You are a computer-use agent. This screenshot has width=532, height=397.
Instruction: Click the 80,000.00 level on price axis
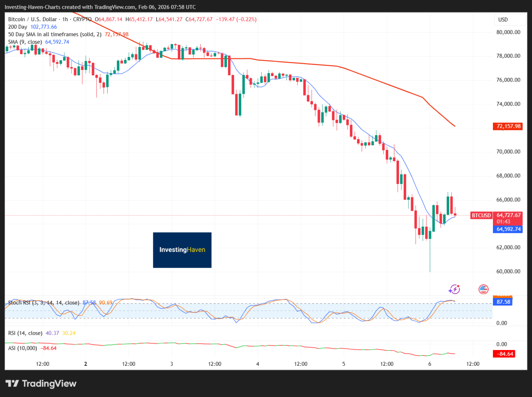(x=508, y=32)
